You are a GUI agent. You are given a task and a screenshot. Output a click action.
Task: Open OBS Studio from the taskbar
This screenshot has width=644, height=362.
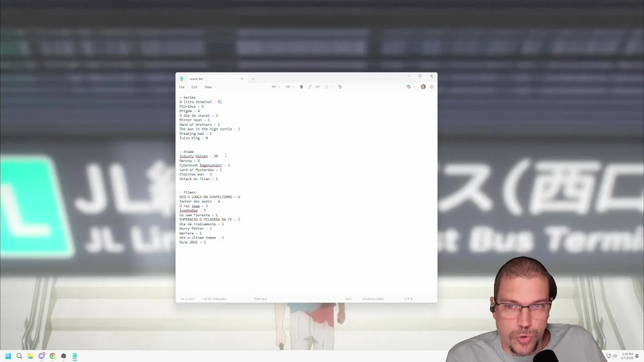point(63,356)
